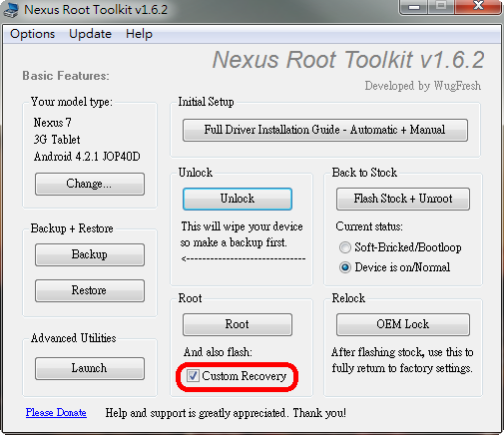Launch Advanced Utilities

point(90,368)
